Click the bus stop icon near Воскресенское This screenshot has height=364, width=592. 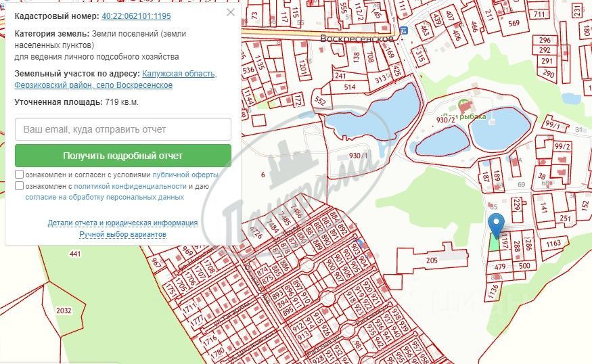(404, 30)
